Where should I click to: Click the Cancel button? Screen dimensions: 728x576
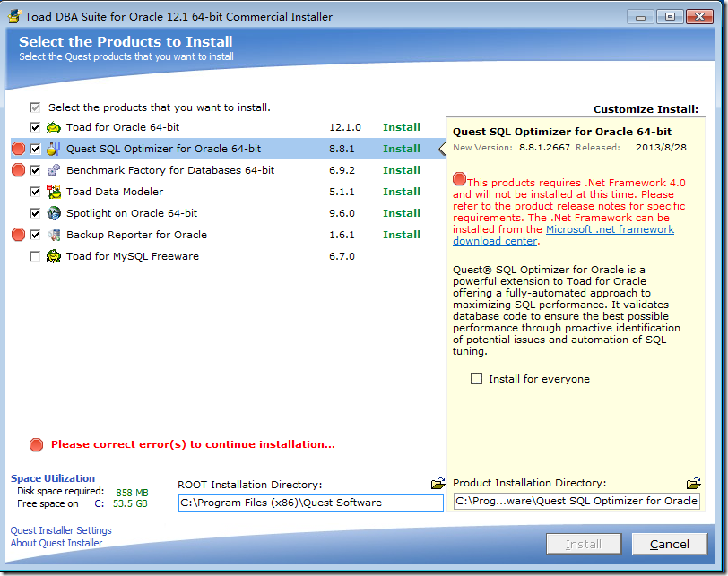(670, 544)
